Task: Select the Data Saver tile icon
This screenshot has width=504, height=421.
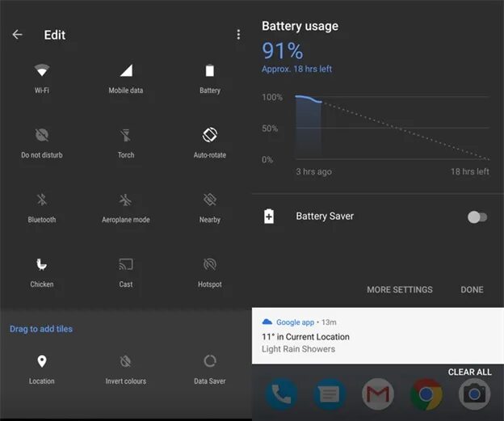Action: tap(209, 361)
